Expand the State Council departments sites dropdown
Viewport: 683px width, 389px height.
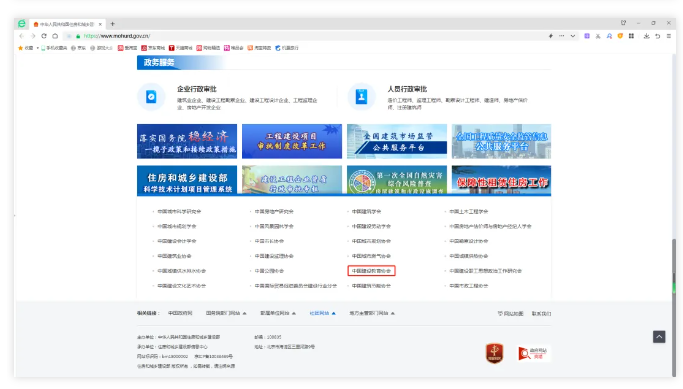pos(226,313)
